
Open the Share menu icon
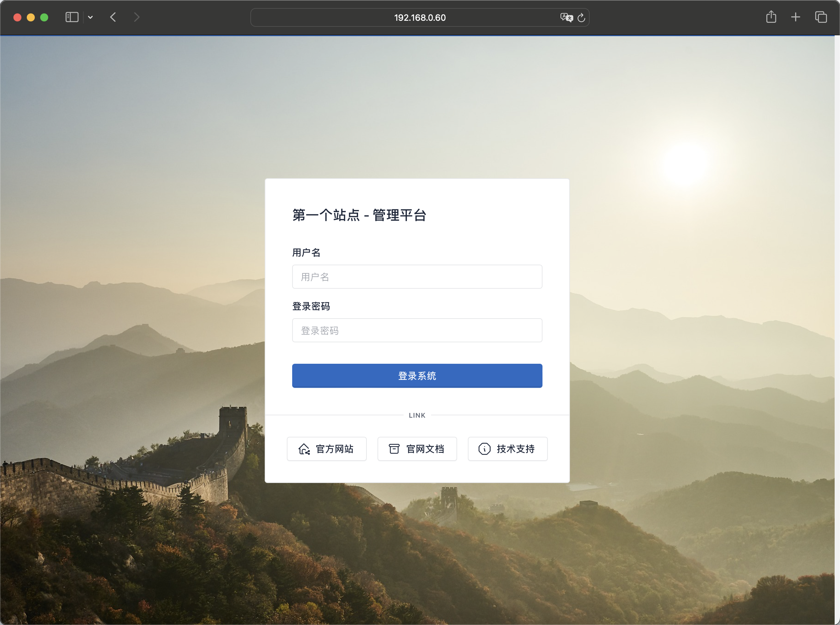[771, 17]
